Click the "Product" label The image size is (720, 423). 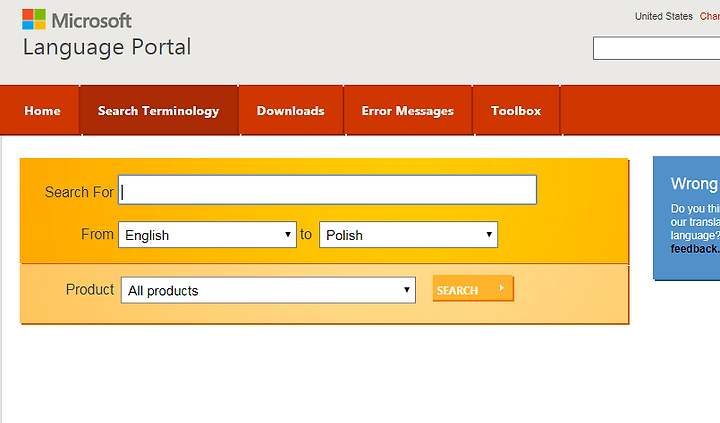90,289
